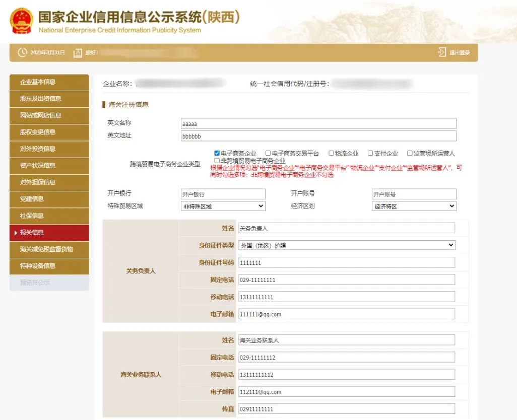The height and width of the screenshot is (420, 517).
Task: Tick the 支付企业 checkbox
Action: 370,153
